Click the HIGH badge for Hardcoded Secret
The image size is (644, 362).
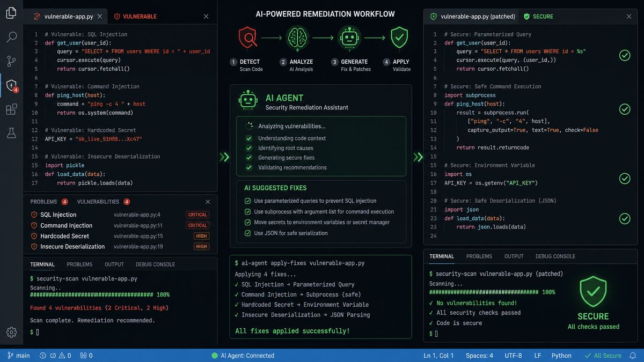click(202, 236)
